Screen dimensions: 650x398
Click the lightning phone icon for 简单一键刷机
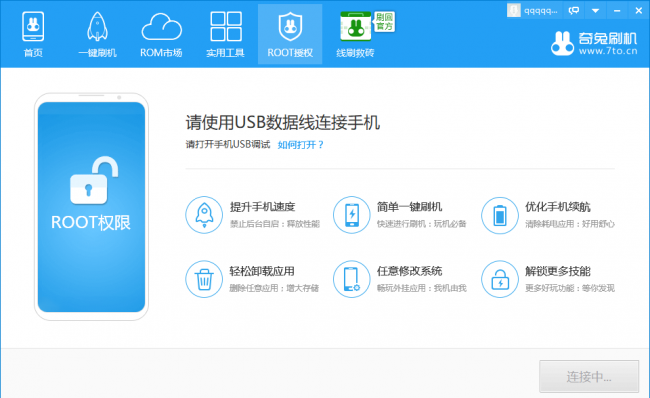click(352, 215)
